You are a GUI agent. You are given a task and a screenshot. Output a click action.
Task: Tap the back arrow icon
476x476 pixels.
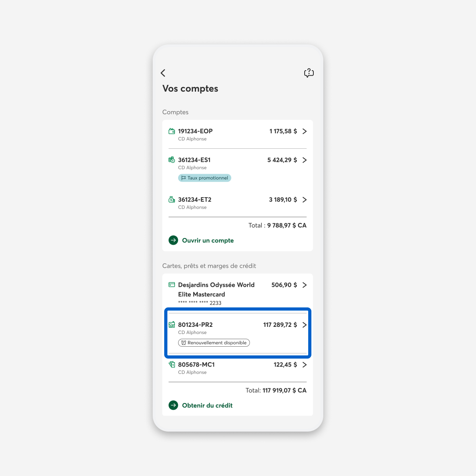coord(163,73)
